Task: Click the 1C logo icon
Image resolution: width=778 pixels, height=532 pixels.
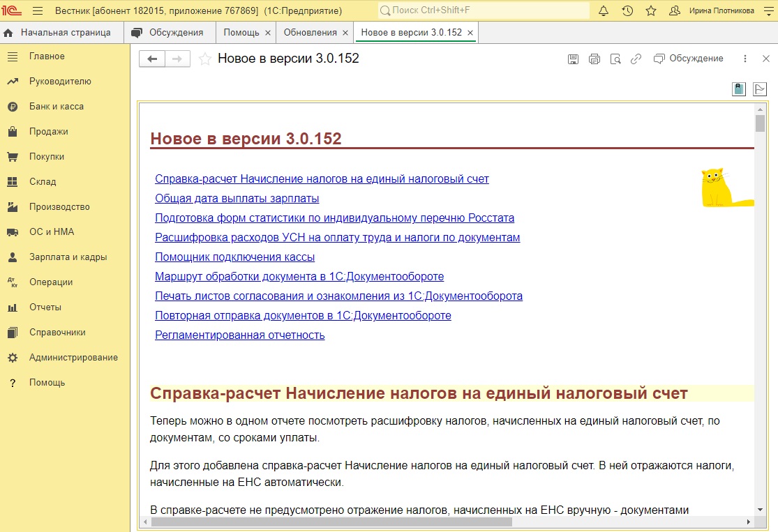Action: pyautogui.click(x=12, y=10)
